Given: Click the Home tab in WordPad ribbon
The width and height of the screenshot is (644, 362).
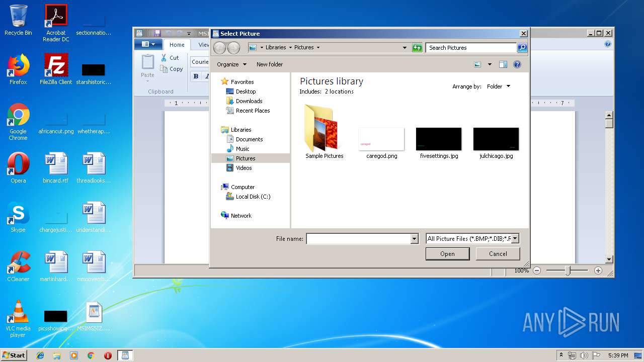Looking at the screenshot, I should pyautogui.click(x=177, y=45).
